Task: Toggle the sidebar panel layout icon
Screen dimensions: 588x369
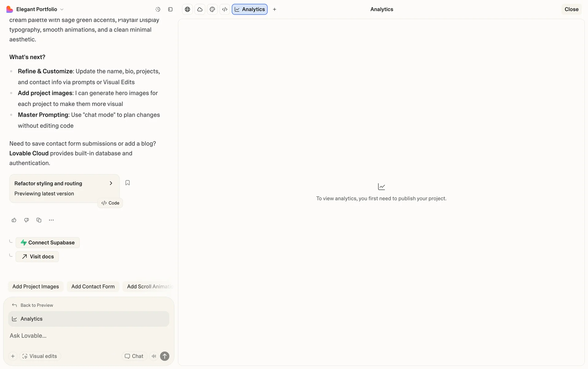Action: coord(170,9)
